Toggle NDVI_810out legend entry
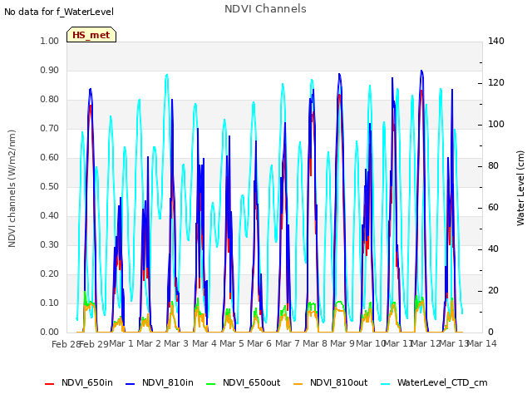The height and width of the screenshot is (399, 532). point(331,382)
